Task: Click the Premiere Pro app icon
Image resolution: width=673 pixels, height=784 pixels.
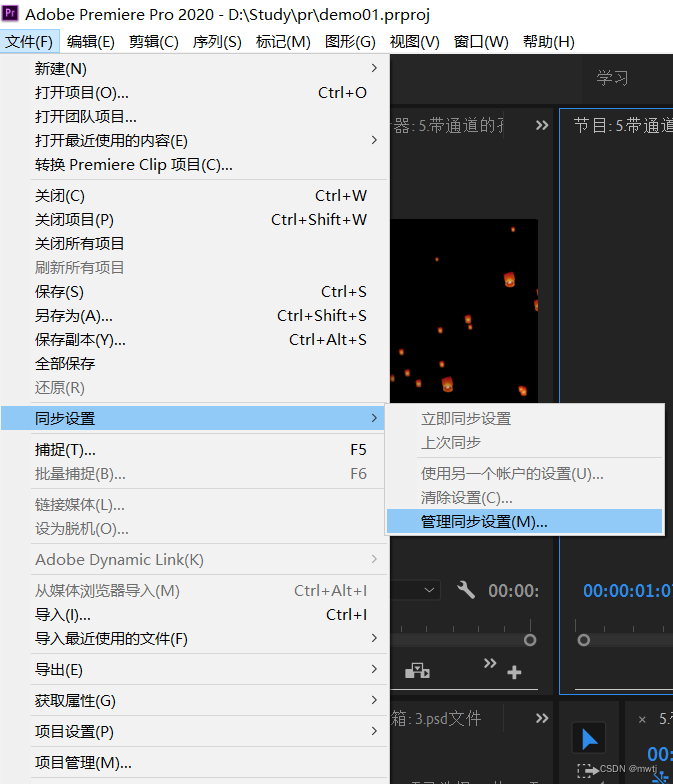Action: click(10, 12)
